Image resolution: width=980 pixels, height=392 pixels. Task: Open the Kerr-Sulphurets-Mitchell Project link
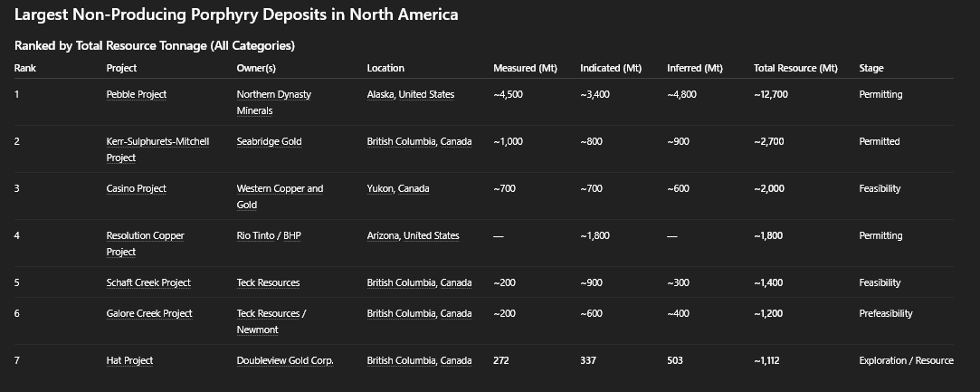coord(157,141)
